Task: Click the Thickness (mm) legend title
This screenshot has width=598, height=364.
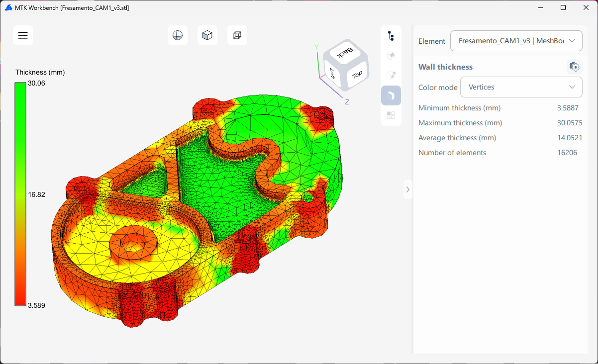Action: coord(40,72)
